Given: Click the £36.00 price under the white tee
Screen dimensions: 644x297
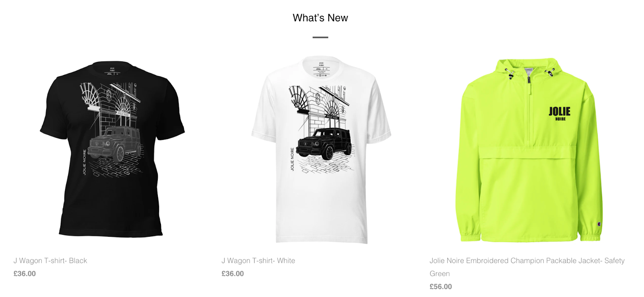Looking at the screenshot, I should [233, 274].
